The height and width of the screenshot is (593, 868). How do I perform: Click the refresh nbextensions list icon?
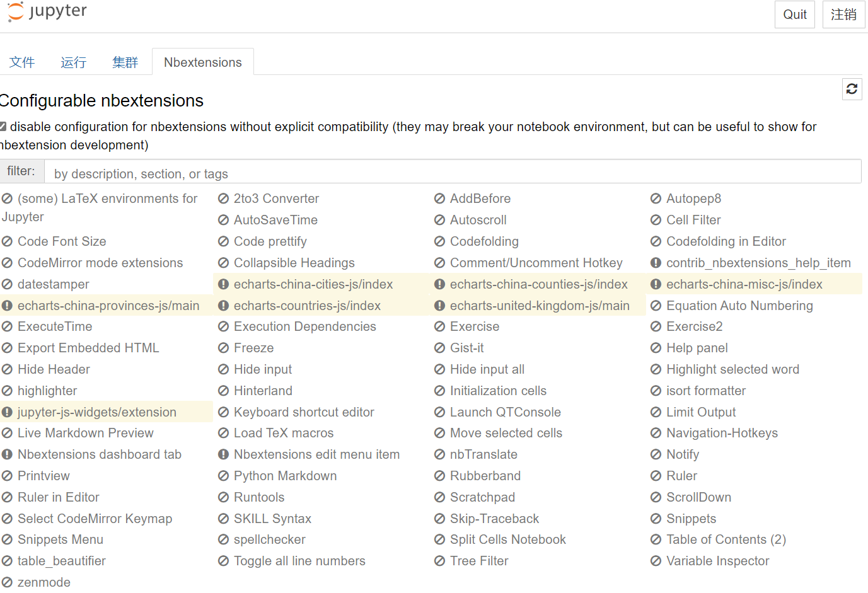[852, 89]
